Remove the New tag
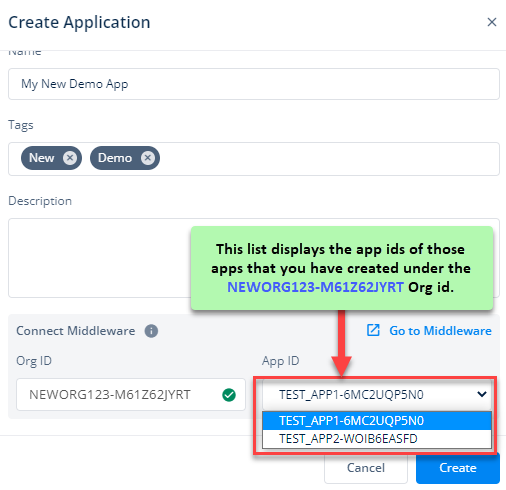Image resolution: width=506 pixels, height=490 pixels. point(70,158)
